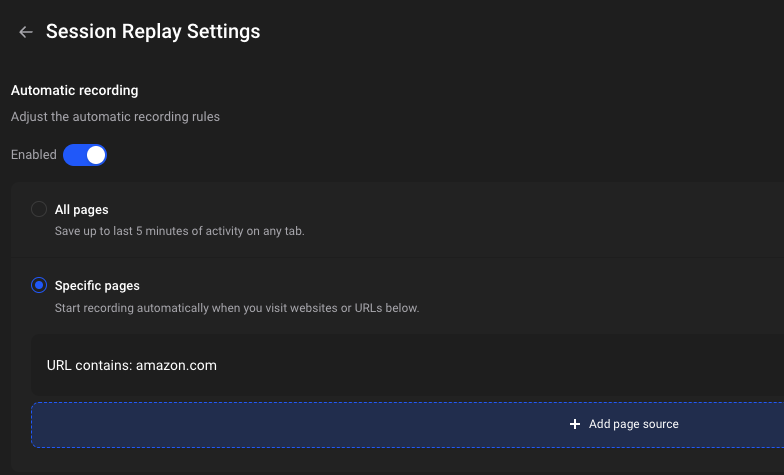Screen dimensions: 784x475
Task: Click the Add page source button
Action: point(408,424)
